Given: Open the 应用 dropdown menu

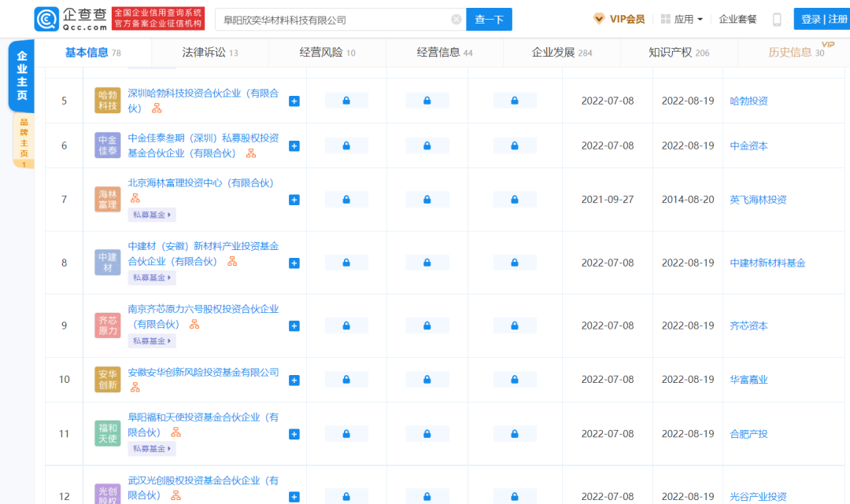Looking at the screenshot, I should point(682,20).
